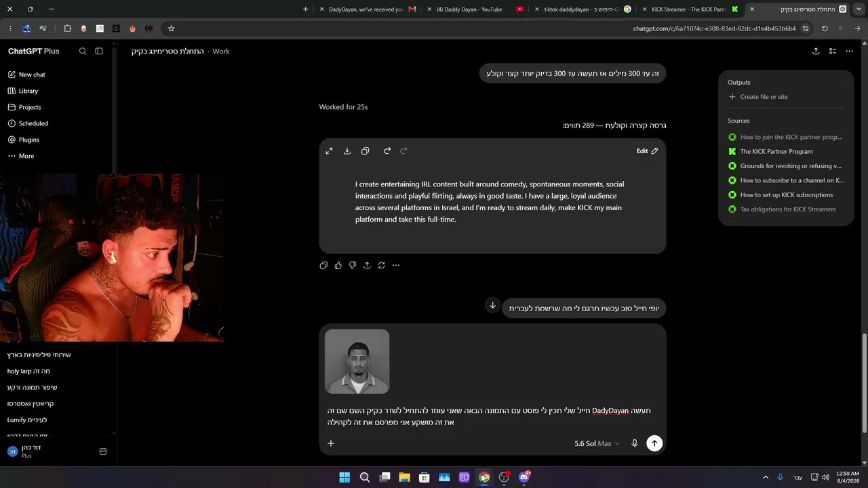
Task: Send the message with the arrow button
Action: click(x=654, y=443)
